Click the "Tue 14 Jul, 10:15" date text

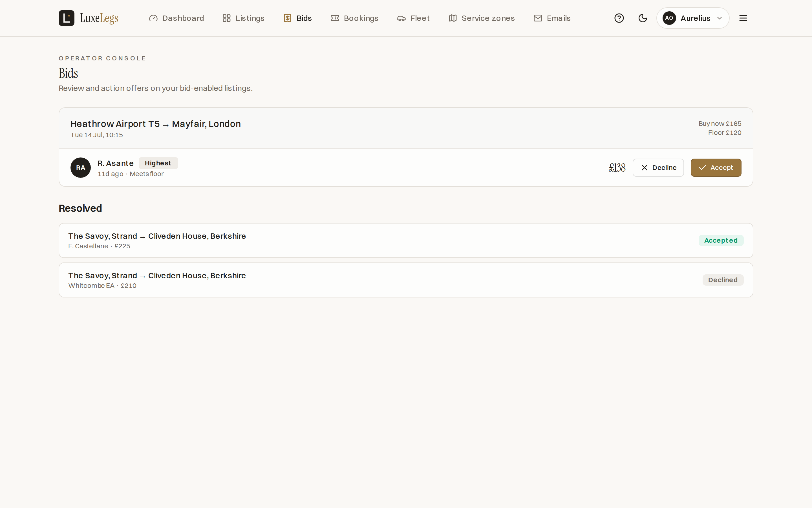pos(97,135)
